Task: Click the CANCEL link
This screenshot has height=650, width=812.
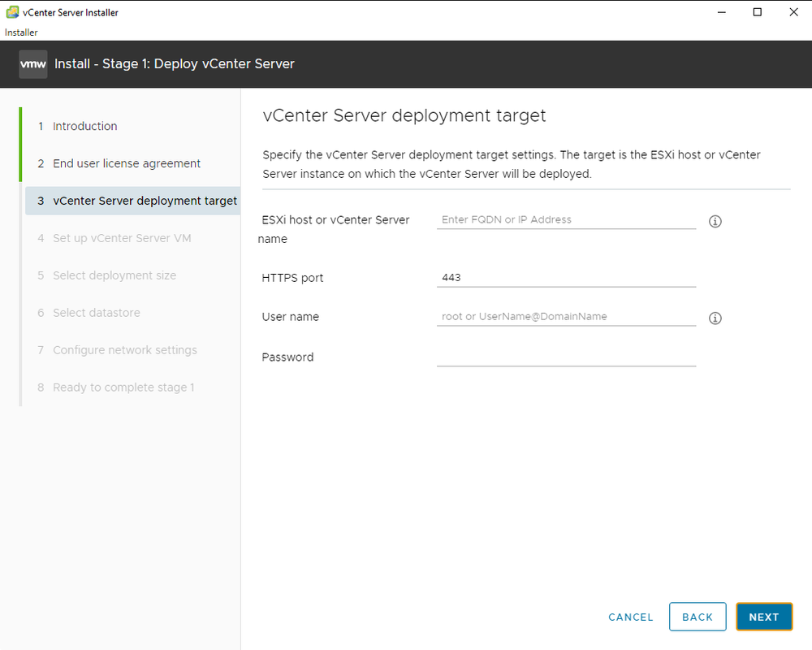Action: click(630, 617)
